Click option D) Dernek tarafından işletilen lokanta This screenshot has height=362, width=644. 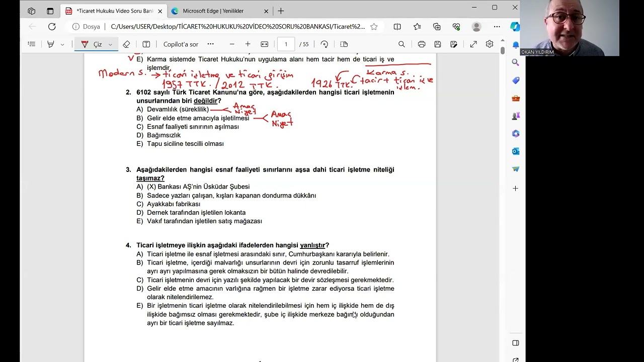tap(191, 213)
